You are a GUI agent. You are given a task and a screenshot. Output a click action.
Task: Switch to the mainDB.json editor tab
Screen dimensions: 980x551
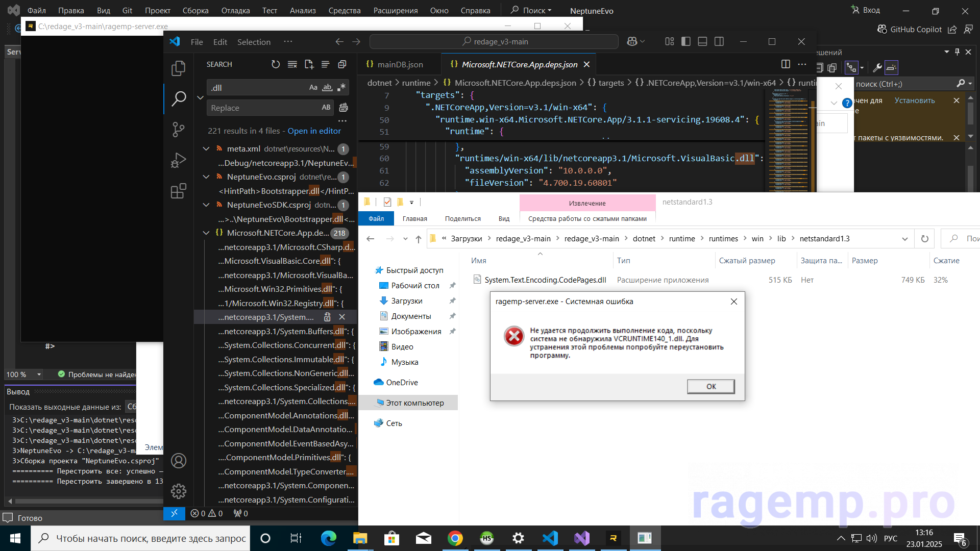tap(400, 64)
